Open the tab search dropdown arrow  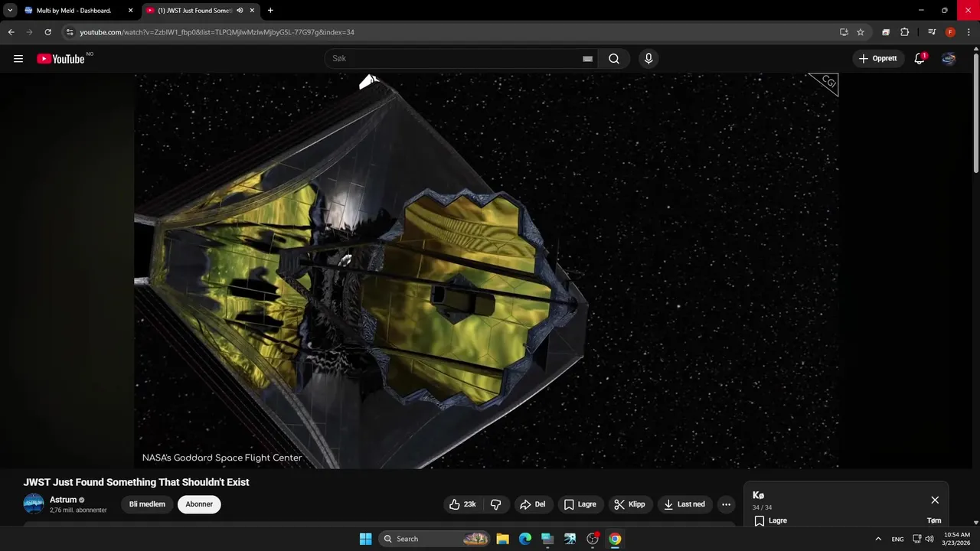(x=10, y=11)
